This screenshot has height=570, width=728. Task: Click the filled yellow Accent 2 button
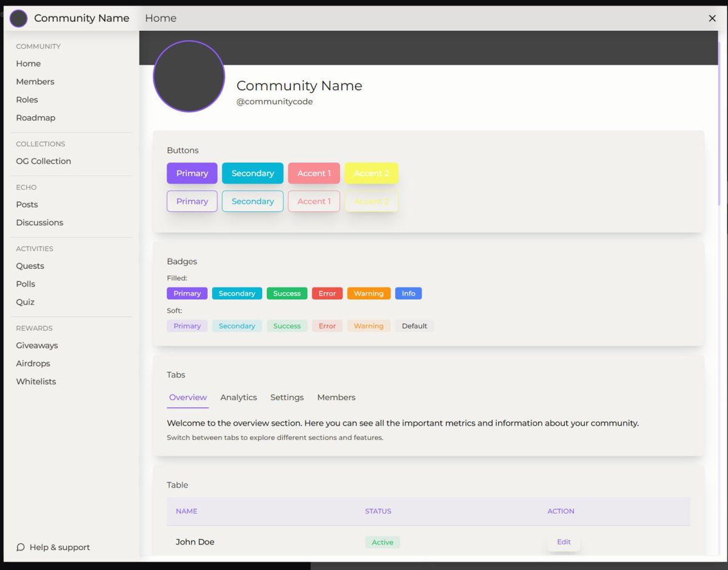coord(371,173)
